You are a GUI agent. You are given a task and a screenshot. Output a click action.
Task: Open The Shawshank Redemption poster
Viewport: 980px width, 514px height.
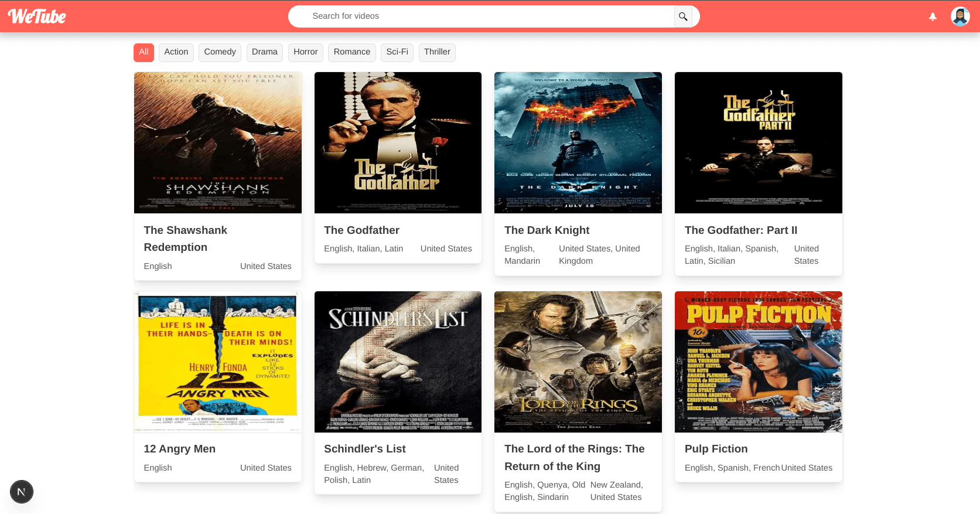point(218,142)
